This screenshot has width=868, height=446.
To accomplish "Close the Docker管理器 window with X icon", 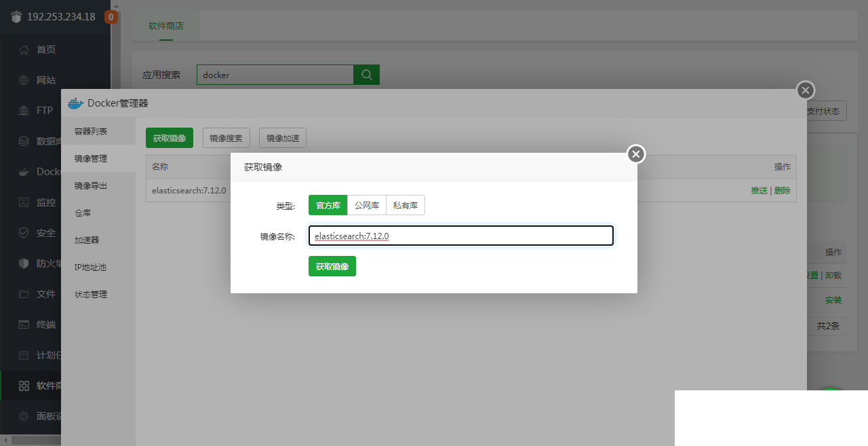I will pos(805,90).
